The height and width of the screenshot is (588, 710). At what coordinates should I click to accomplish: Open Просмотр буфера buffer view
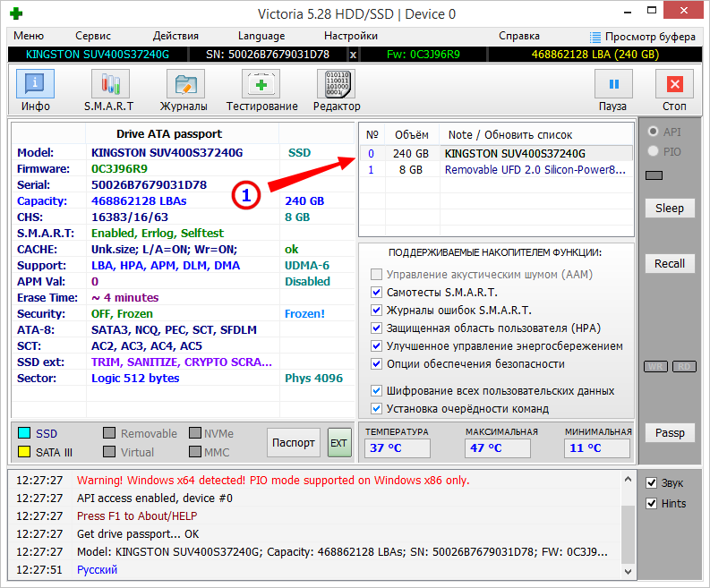[x=643, y=37]
